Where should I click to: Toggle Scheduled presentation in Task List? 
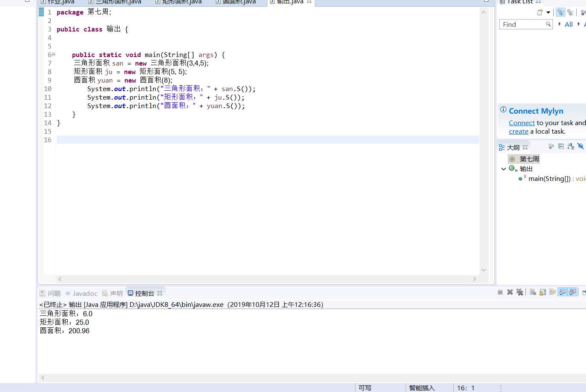point(570,12)
